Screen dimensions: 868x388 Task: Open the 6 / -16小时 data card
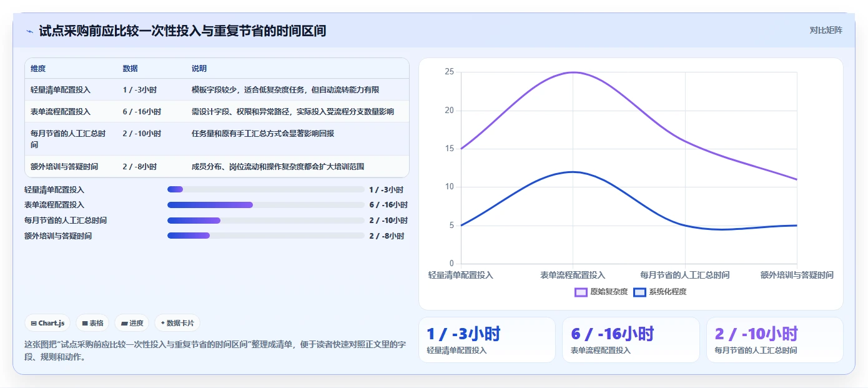[631, 340]
